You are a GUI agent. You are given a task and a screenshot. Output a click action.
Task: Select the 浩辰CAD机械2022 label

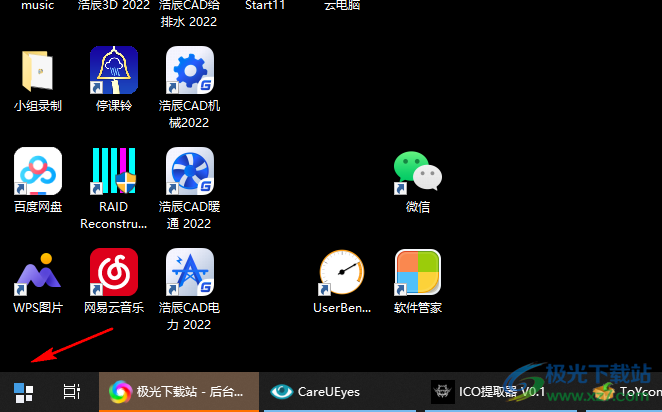pyautogui.click(x=190, y=114)
